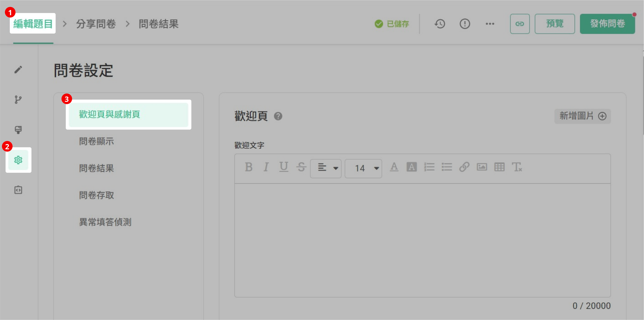Toggle underline formatting in editor toolbar
The image size is (644, 320).
pyautogui.click(x=284, y=167)
